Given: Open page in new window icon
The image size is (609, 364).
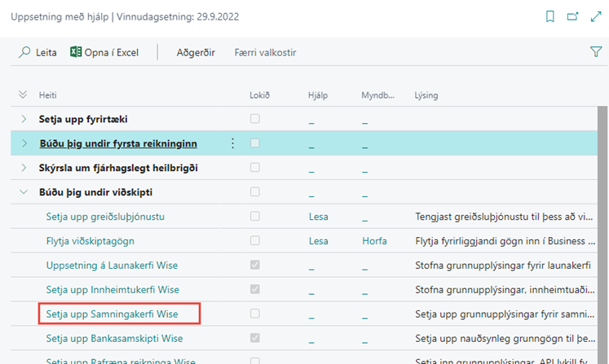Looking at the screenshot, I should point(571,16).
